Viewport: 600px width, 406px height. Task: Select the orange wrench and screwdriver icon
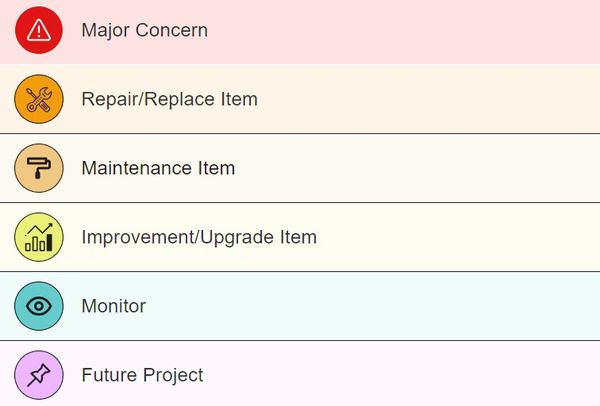[39, 99]
